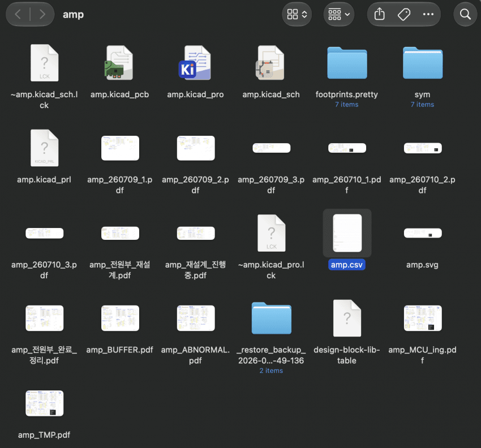This screenshot has width=481, height=448.
Task: Open the footprints.pretty folder
Action: [347, 63]
